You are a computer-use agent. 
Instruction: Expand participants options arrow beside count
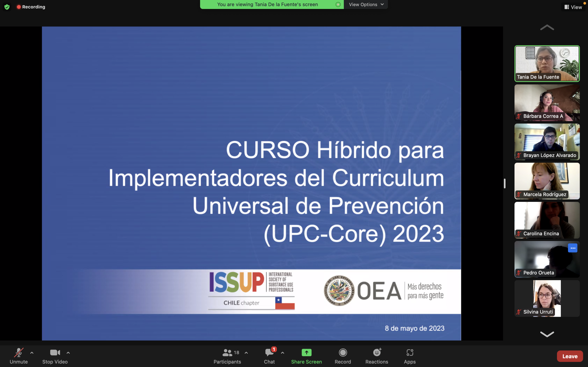click(x=246, y=353)
